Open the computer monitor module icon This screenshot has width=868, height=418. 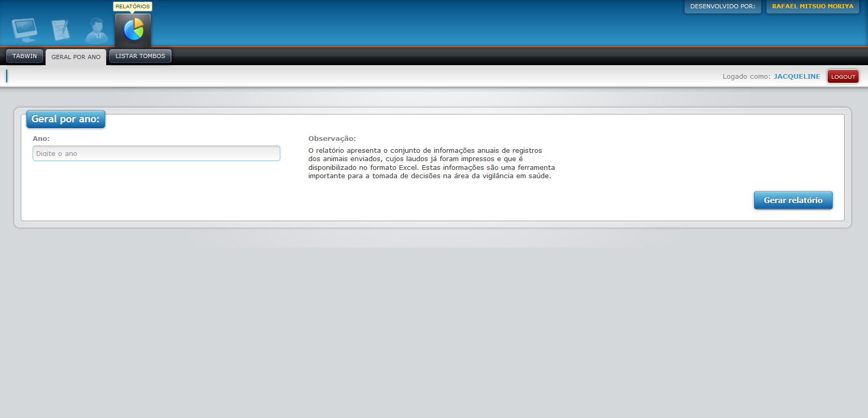coord(24,30)
